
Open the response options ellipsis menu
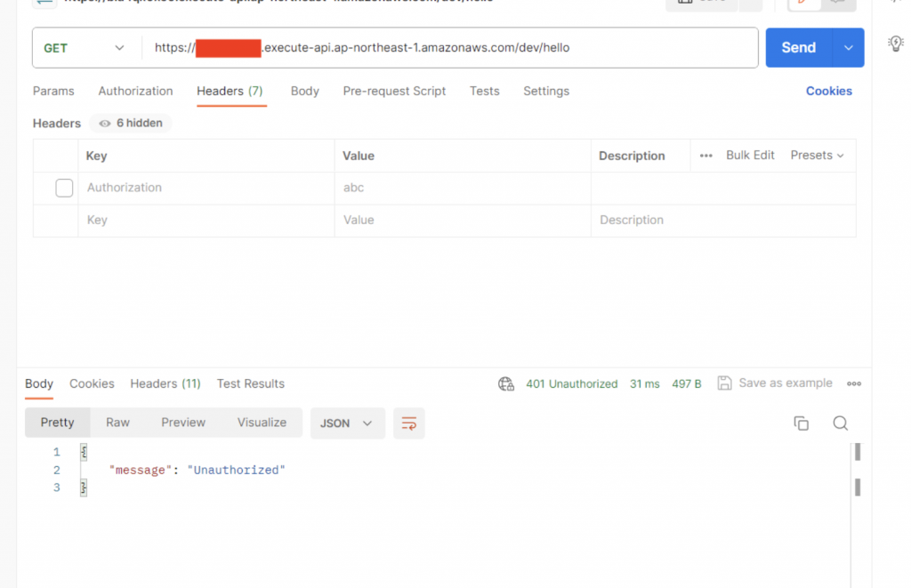click(853, 383)
